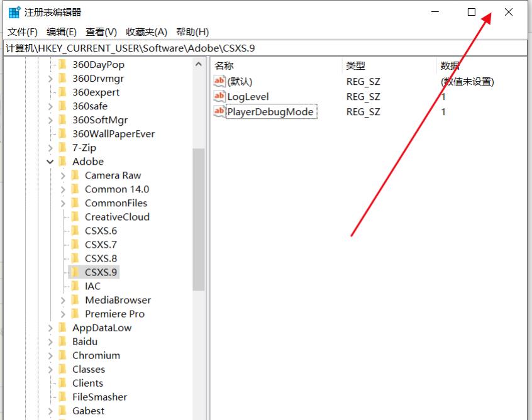The height and width of the screenshot is (420, 532).
Task: Click the 360WallPaperEver folder icon
Action: click(x=62, y=134)
